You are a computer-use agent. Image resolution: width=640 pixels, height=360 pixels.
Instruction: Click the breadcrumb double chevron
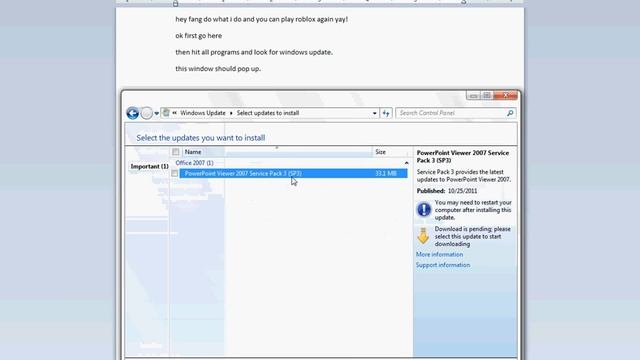click(x=174, y=113)
